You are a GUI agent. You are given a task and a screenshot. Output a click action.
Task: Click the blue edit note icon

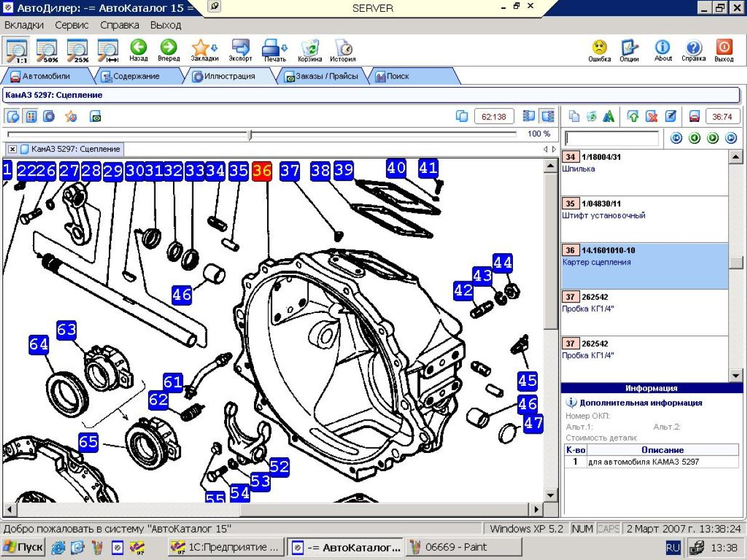click(x=670, y=116)
